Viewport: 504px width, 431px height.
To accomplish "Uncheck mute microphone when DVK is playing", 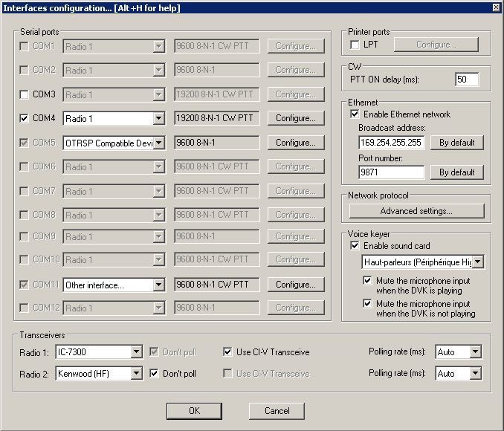I will (x=367, y=281).
